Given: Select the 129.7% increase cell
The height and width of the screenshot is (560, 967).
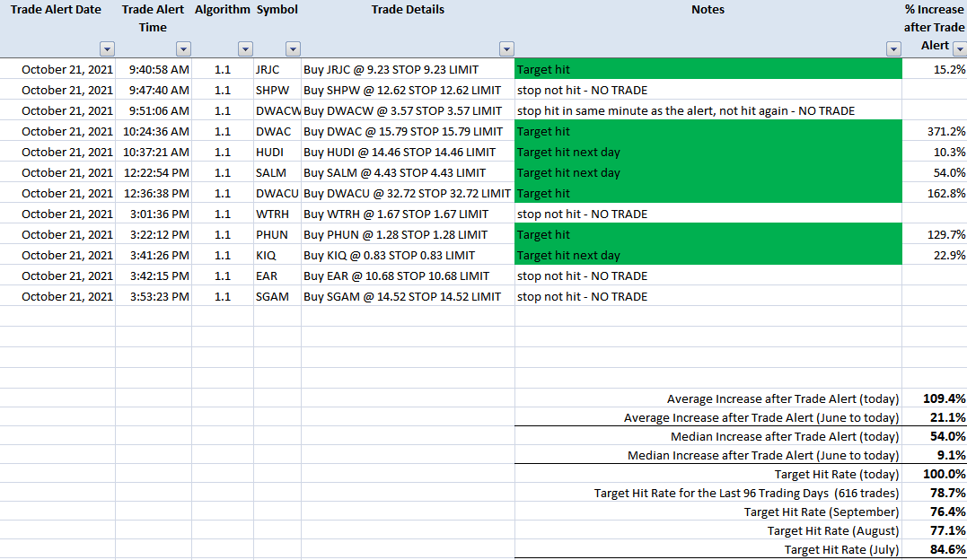Looking at the screenshot, I should (935, 235).
